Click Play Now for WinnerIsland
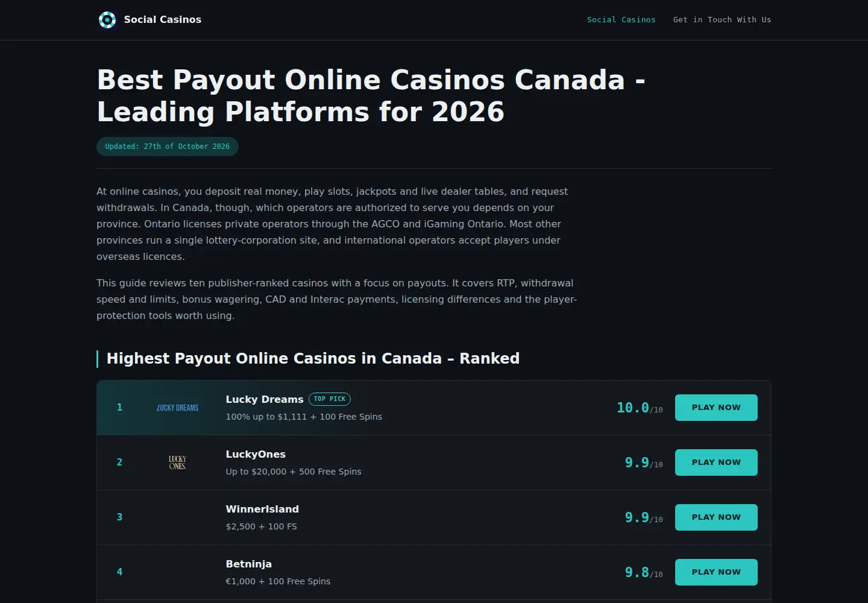Screen dimensions: 868x603 coord(716,517)
